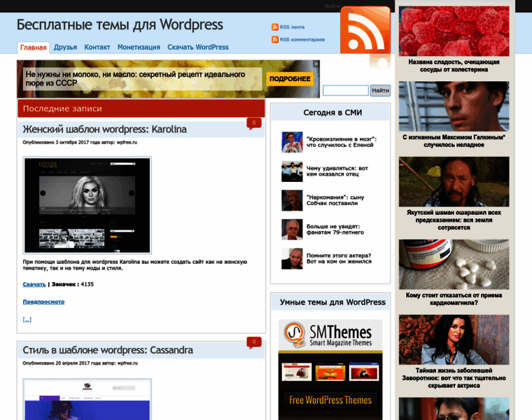This screenshot has height=420, width=532.
Task: Click the Сегодня в СМИ heading
Action: 332,113
